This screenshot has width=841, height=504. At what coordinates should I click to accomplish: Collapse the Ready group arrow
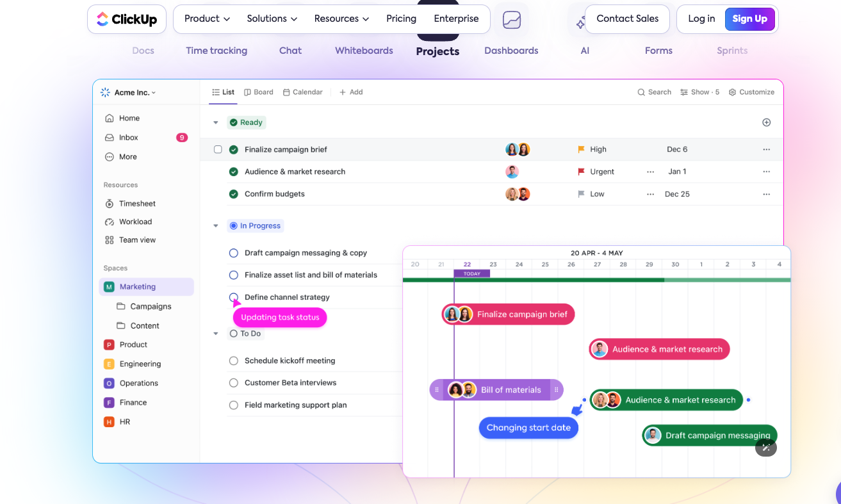216,122
